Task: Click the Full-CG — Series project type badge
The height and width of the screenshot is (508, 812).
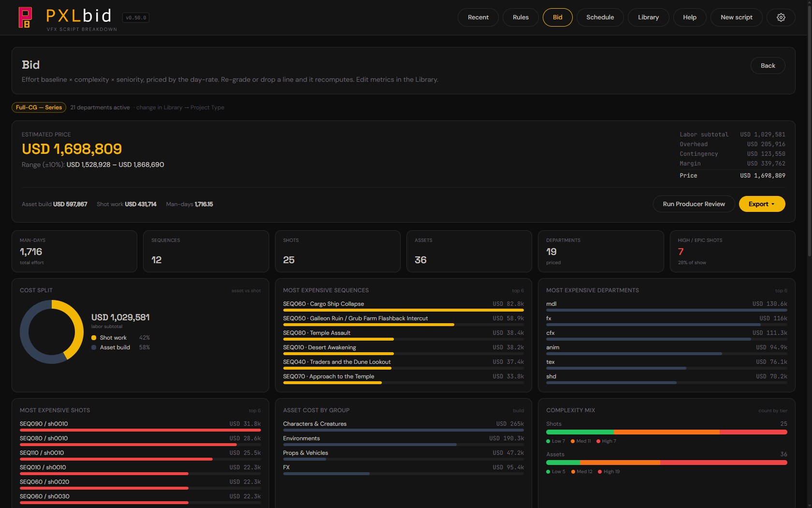Action: (x=39, y=107)
